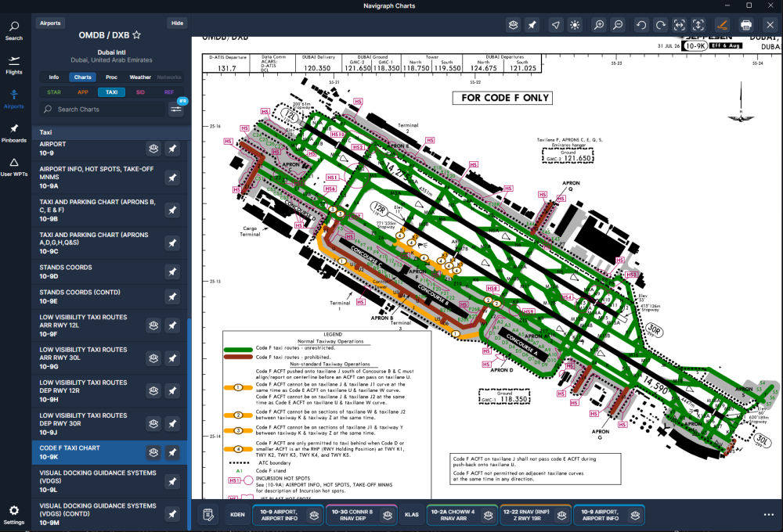Toggle chart brightness with the sun icon

pyautogui.click(x=575, y=25)
